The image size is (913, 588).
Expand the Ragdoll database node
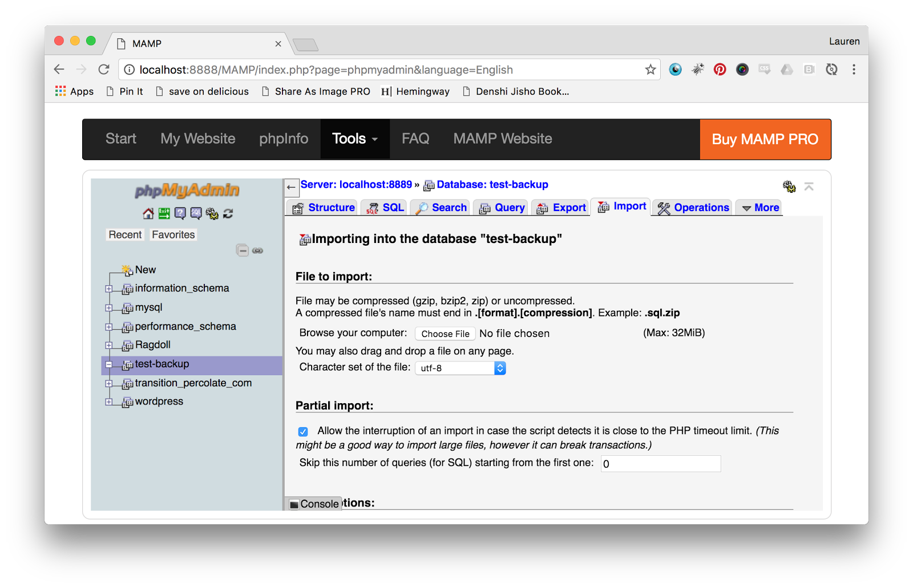tap(108, 345)
